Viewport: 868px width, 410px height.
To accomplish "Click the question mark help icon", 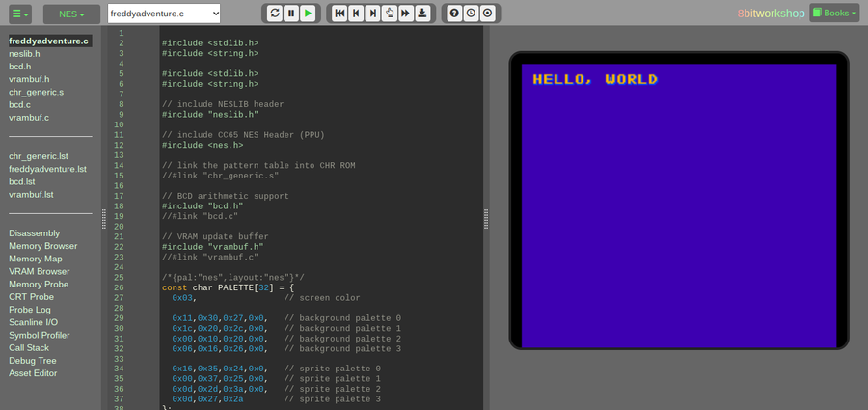I will pos(454,14).
